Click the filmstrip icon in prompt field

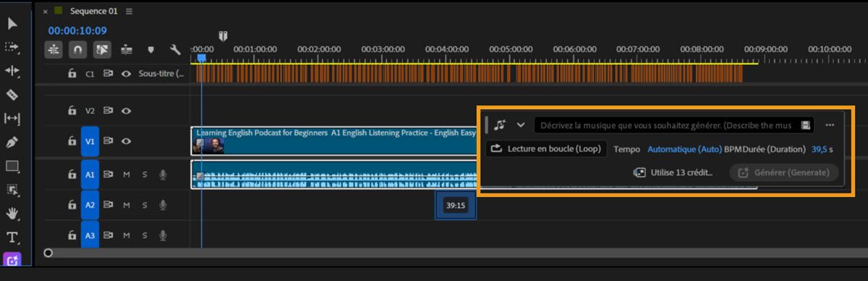[x=807, y=125]
